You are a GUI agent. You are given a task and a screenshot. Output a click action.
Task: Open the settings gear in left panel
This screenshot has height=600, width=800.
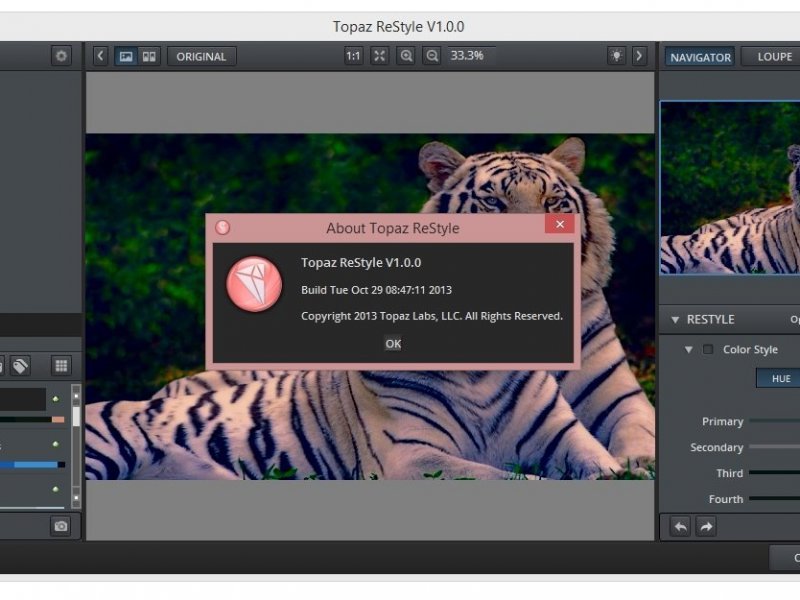point(61,56)
